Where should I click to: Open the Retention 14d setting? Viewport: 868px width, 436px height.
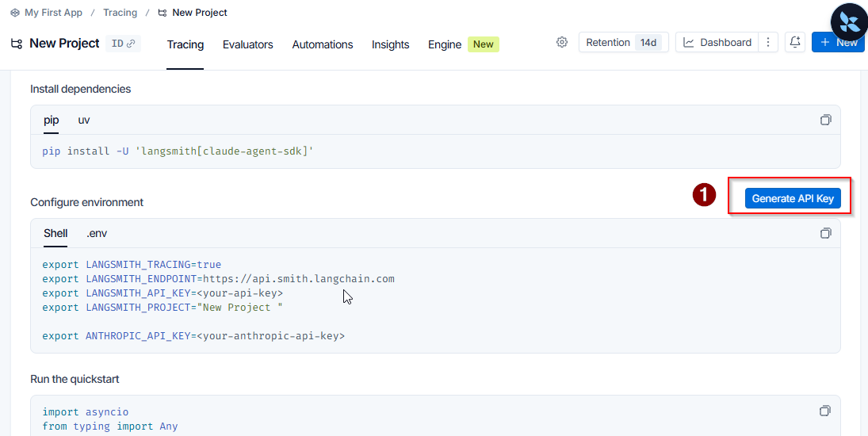click(624, 42)
